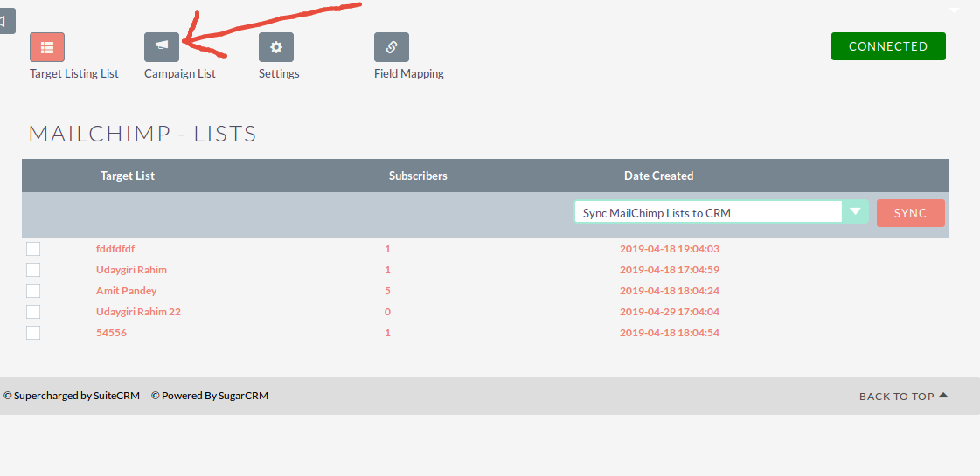Click the Campaign List label
980x476 pixels.
[x=180, y=73]
